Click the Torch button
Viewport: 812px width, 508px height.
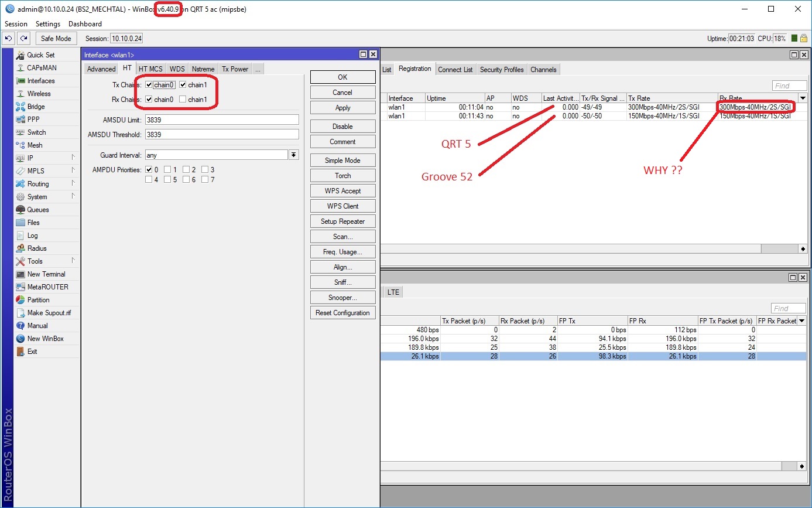click(342, 176)
